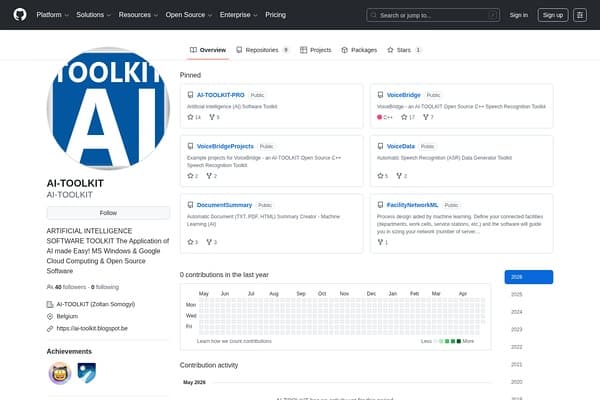600x400 pixels.
Task: Follow the AI-TOOLKIT user
Action: pos(108,213)
